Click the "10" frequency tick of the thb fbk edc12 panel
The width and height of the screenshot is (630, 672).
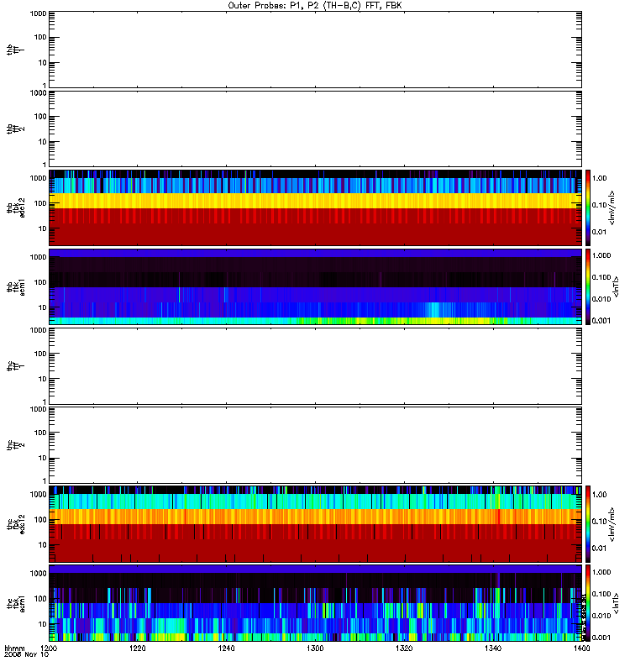click(42, 228)
